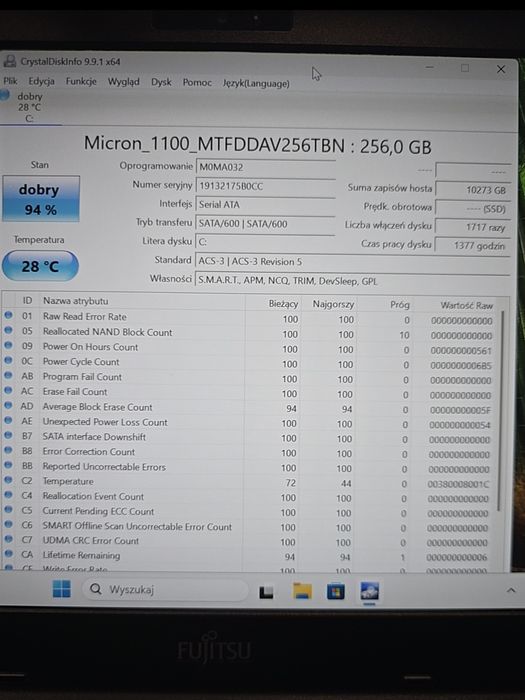This screenshot has width=525, height=700.
Task: Open the Dysk menu
Action: (161, 82)
